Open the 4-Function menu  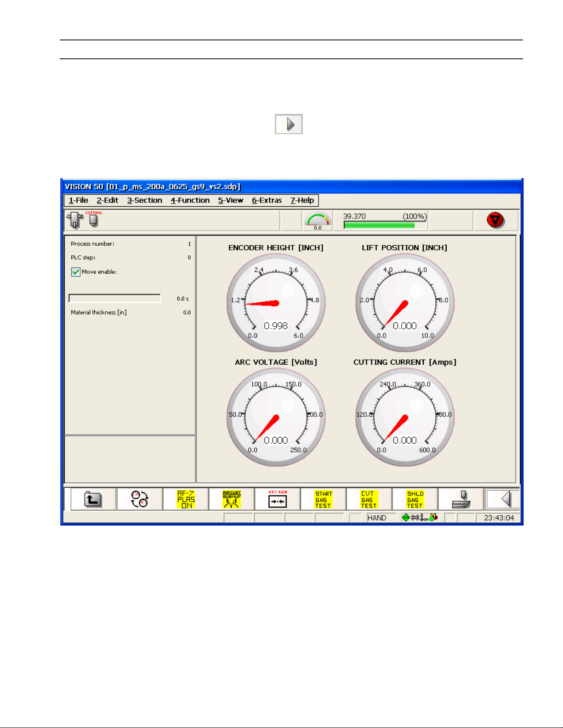click(x=190, y=200)
